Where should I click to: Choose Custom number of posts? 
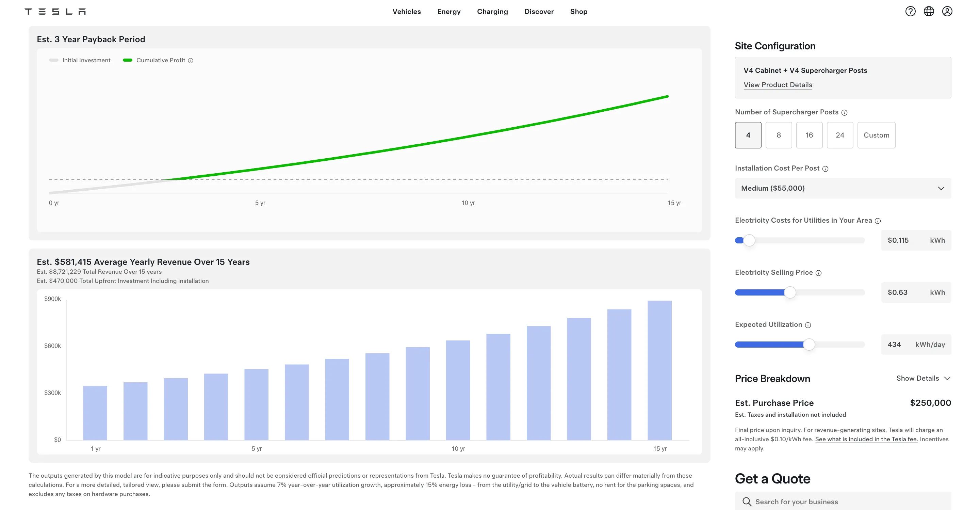(x=876, y=135)
